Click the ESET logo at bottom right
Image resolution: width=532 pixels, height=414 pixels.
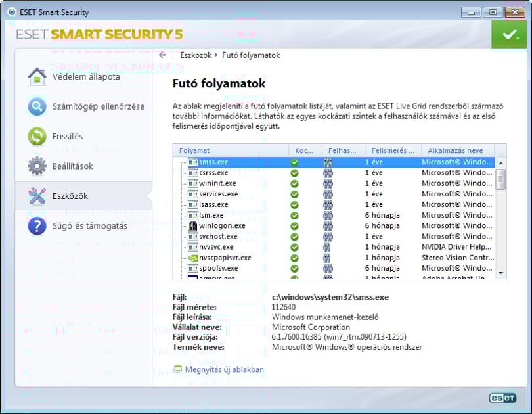click(x=503, y=398)
